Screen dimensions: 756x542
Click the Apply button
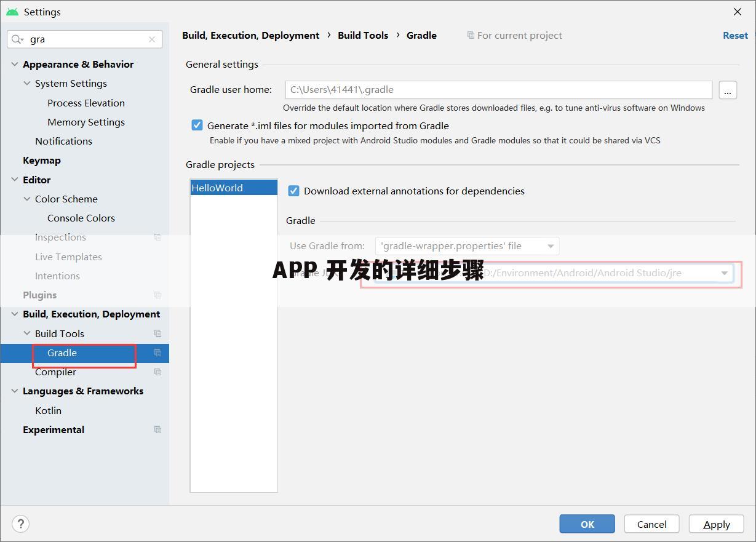coord(716,524)
